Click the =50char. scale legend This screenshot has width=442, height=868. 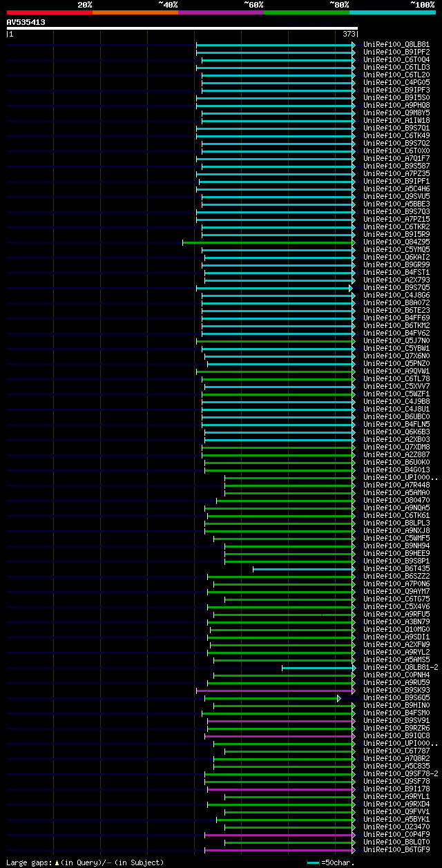click(x=331, y=863)
